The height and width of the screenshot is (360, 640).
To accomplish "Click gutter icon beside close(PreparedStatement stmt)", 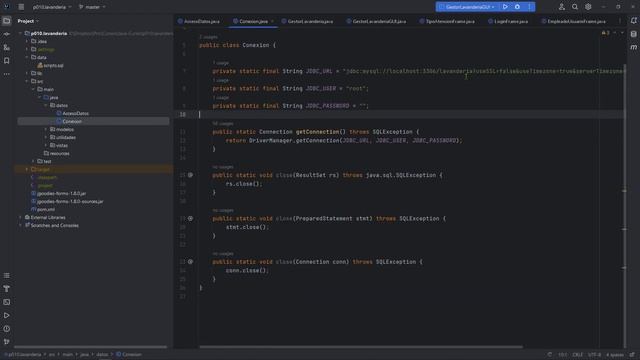I will click(190, 218).
